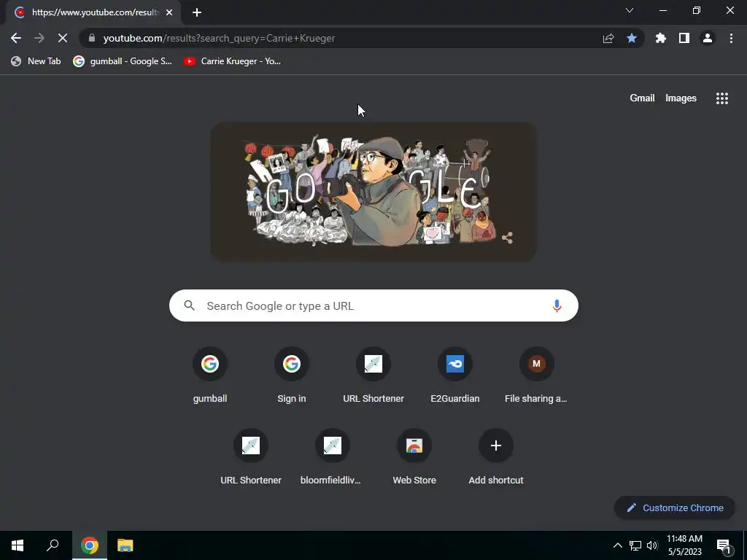Image resolution: width=747 pixels, height=560 pixels.
Task: Select the YouTube results tab
Action: [93, 12]
